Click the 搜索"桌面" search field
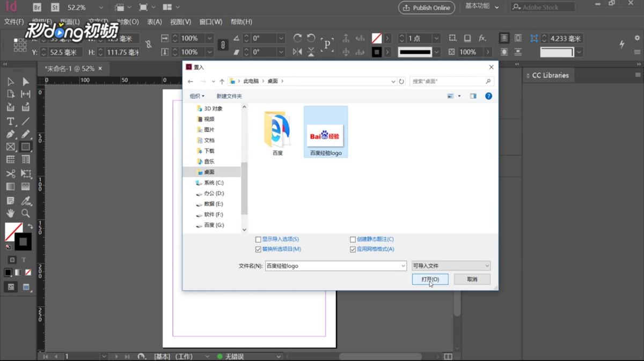The width and height of the screenshot is (644, 361). pyautogui.click(x=452, y=82)
